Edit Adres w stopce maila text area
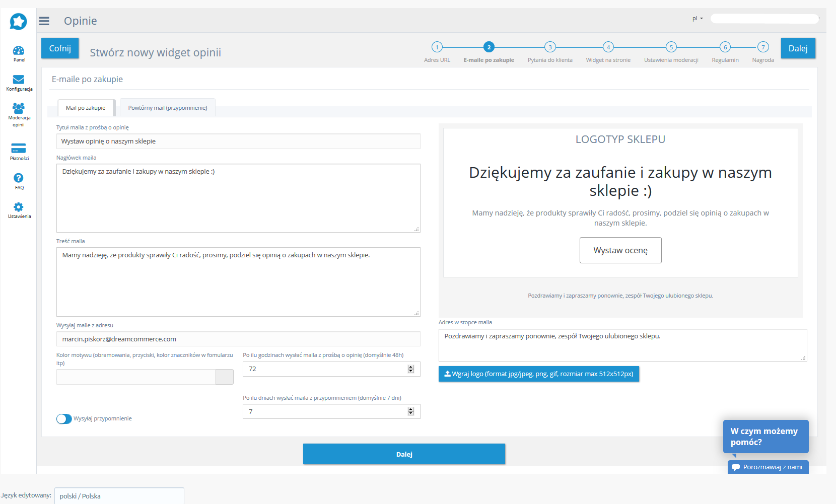Screen dimensions: 836x504 [623, 345]
